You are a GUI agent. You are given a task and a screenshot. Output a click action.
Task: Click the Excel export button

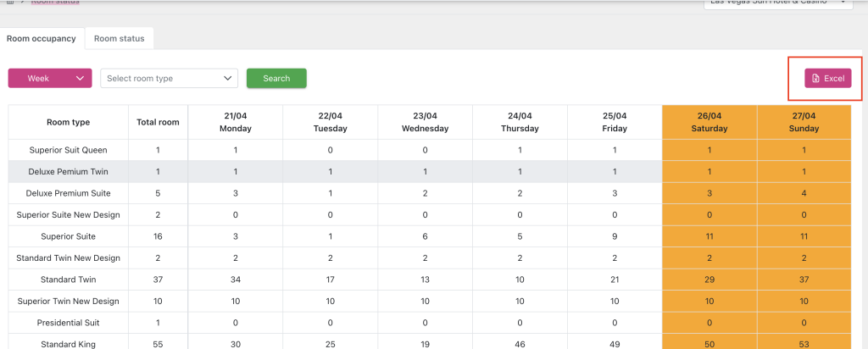827,78
